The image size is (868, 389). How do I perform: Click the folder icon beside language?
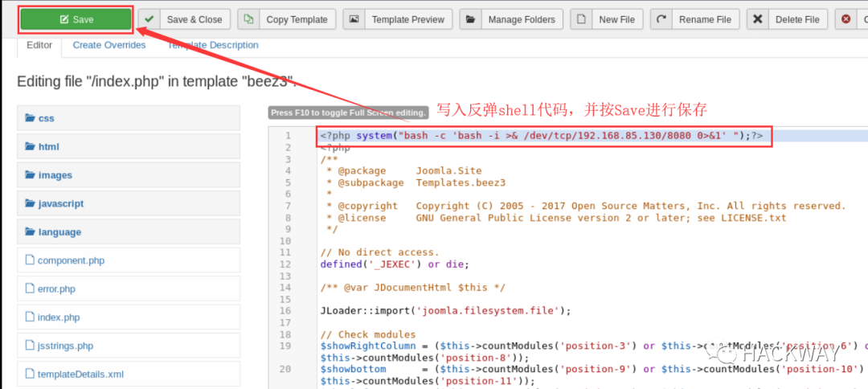pos(30,231)
